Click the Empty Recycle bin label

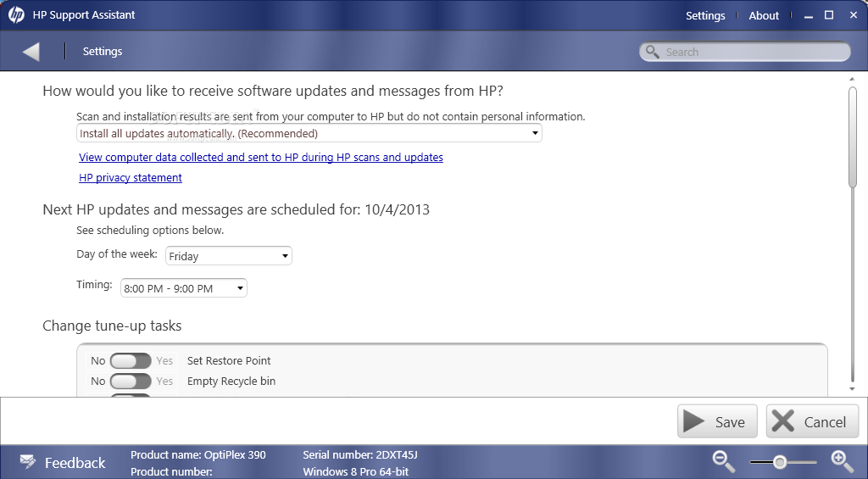(x=231, y=382)
